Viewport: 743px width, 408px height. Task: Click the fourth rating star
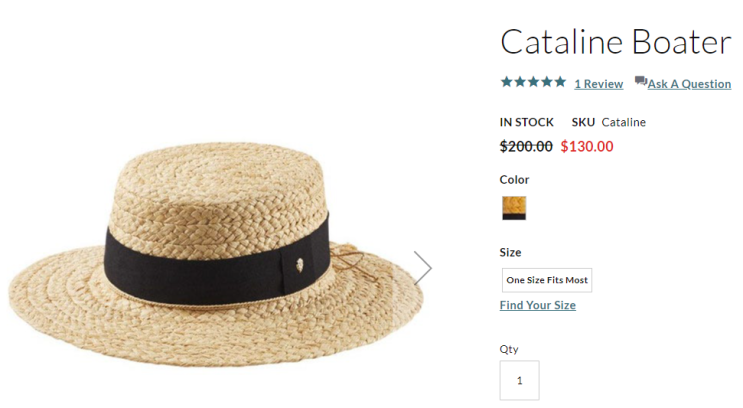point(547,82)
